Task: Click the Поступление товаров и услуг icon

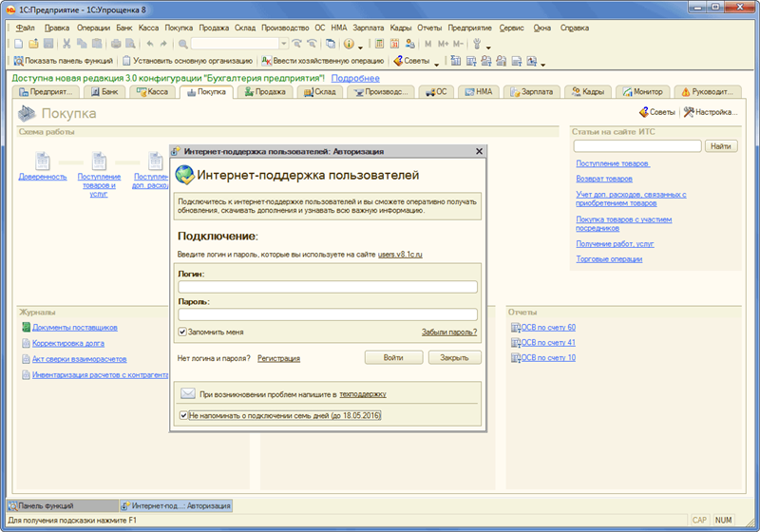Action: (98, 161)
